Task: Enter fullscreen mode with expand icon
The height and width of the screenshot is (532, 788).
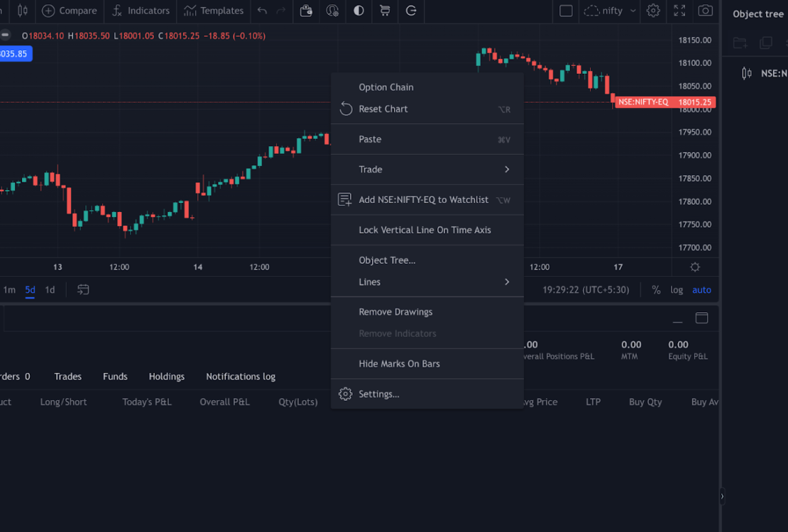Action: coord(679,11)
